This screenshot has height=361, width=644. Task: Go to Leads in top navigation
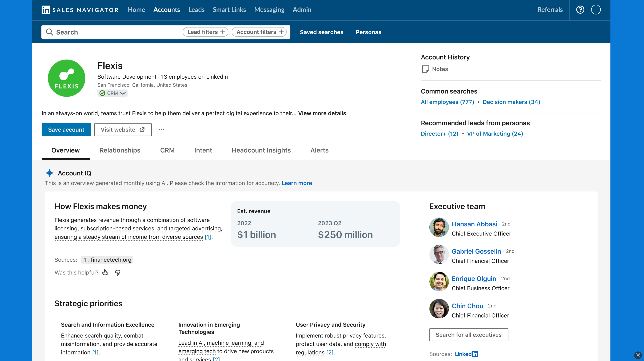pyautogui.click(x=196, y=10)
